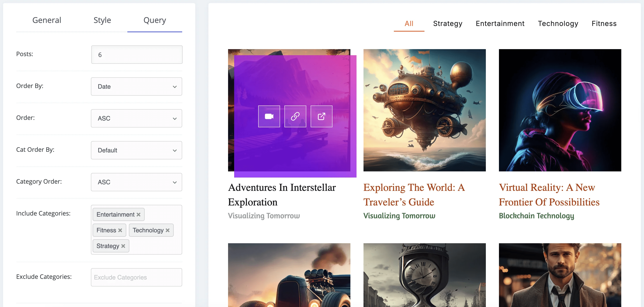The image size is (644, 307).
Task: Click the external link icon on hovered post
Action: [322, 116]
